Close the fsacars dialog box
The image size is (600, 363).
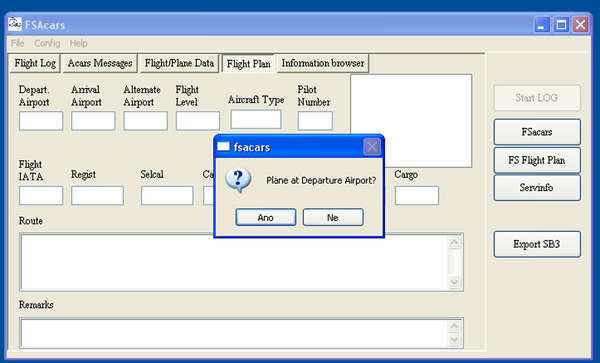pyautogui.click(x=372, y=147)
